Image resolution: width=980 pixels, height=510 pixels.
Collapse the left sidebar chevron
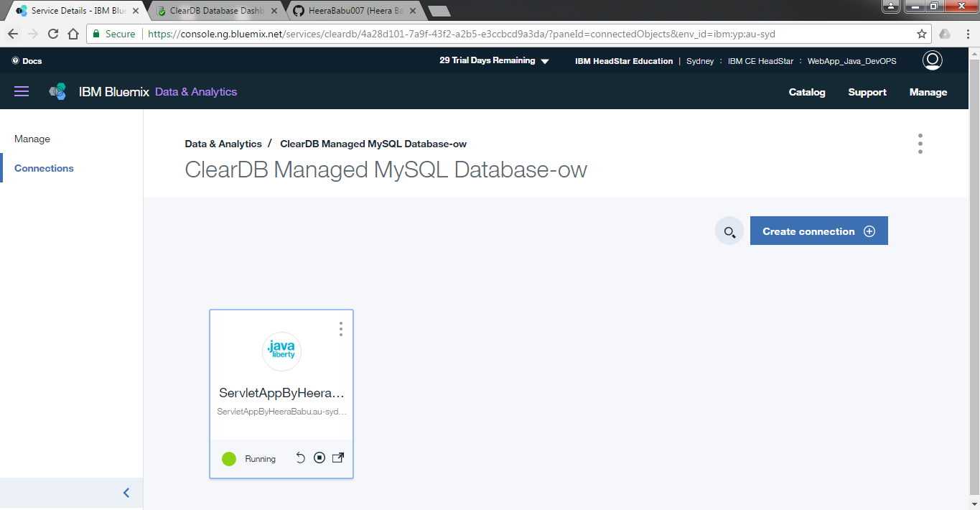[x=126, y=493]
